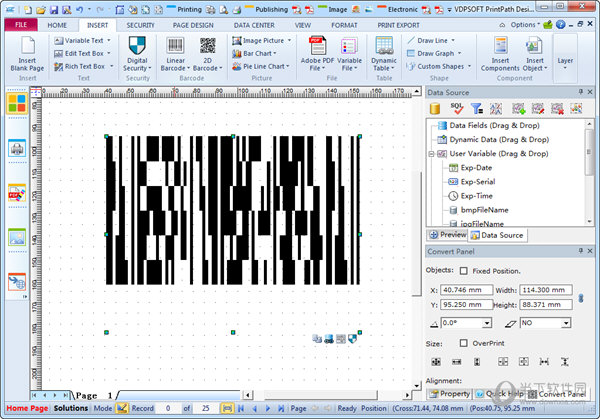Image resolution: width=600 pixels, height=419 pixels.
Task: Open Variable Text dropdown
Action: point(109,40)
